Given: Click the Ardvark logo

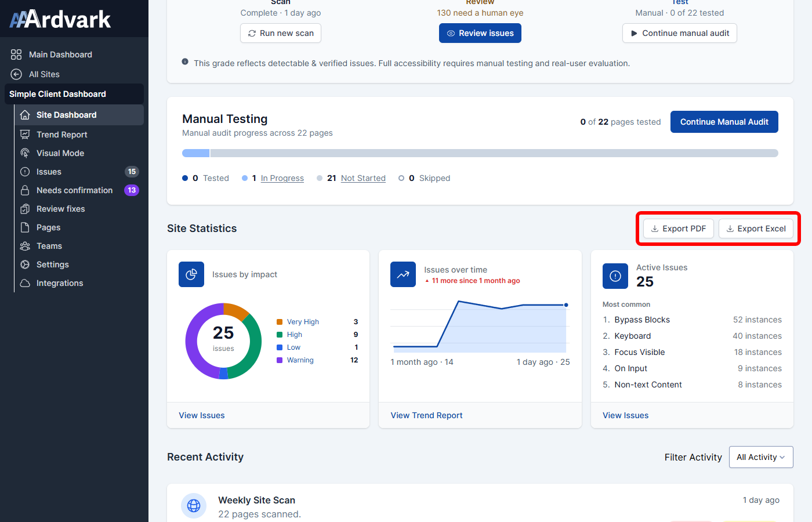Looking at the screenshot, I should point(60,19).
